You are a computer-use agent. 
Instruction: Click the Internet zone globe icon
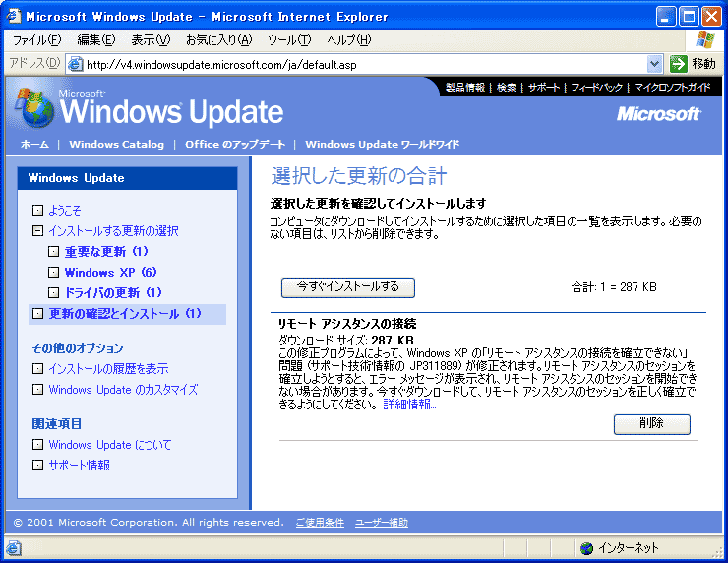[x=587, y=548]
